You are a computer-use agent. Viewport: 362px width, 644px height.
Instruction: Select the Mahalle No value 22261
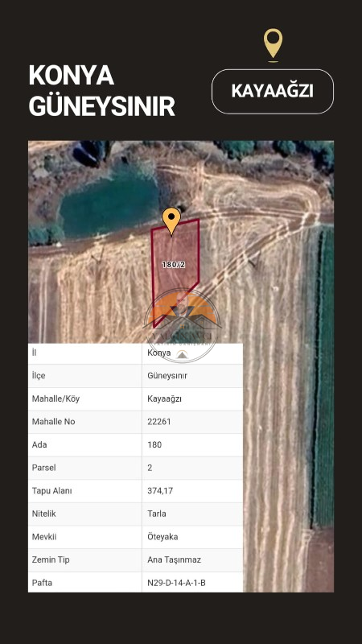tap(159, 422)
